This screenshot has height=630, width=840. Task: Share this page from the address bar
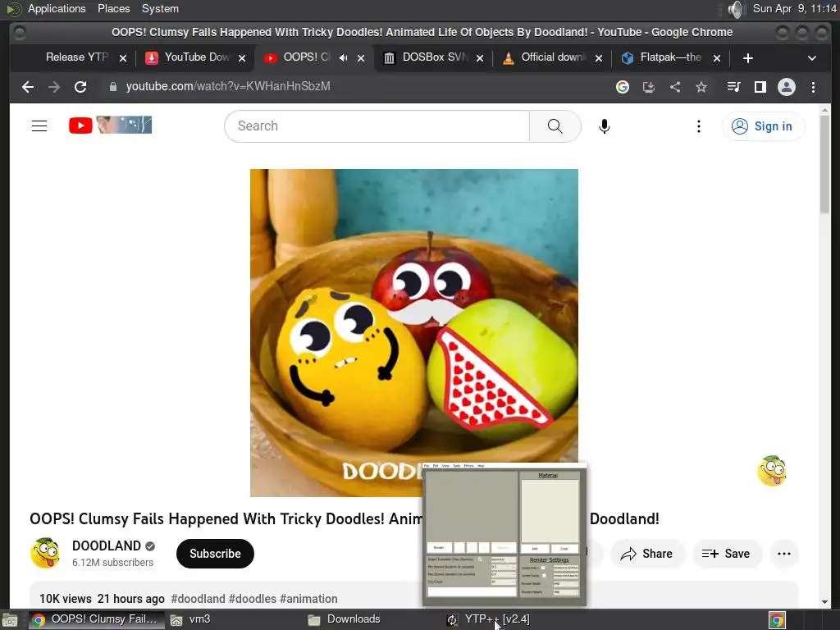pos(675,87)
